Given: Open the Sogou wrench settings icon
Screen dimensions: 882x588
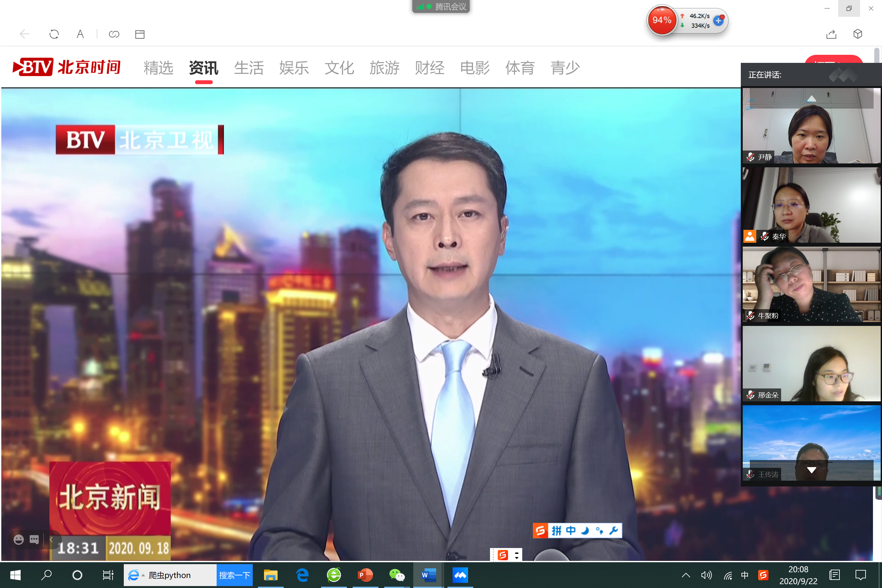Looking at the screenshot, I should pos(613,531).
